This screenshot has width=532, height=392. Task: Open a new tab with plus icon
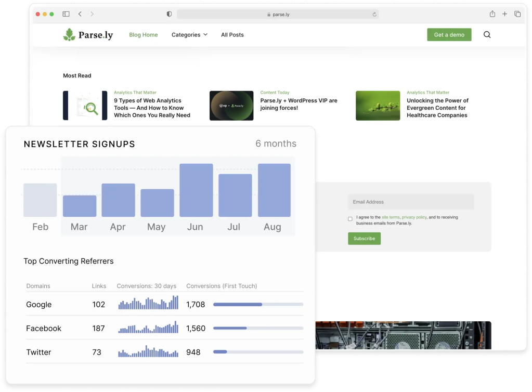(504, 14)
